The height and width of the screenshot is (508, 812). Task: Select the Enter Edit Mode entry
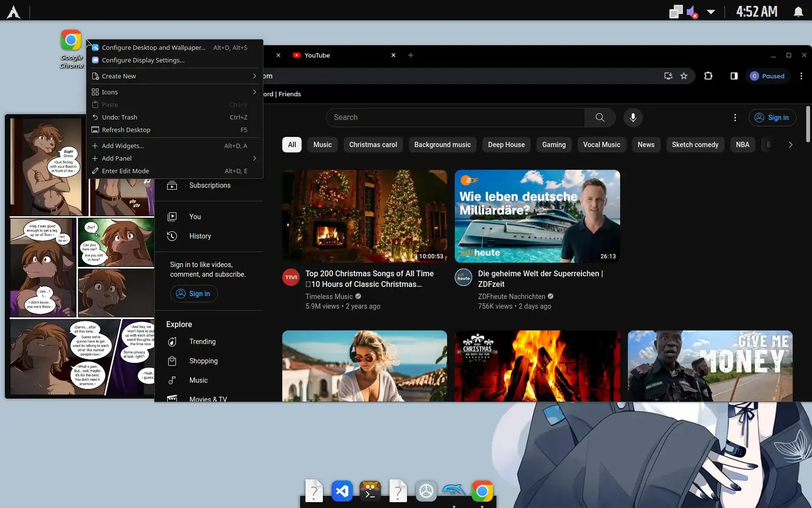[x=174, y=171]
